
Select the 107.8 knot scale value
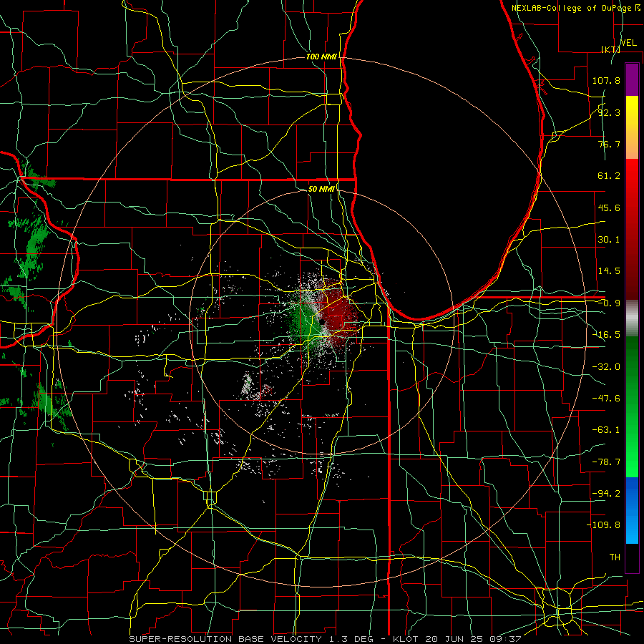click(x=606, y=80)
